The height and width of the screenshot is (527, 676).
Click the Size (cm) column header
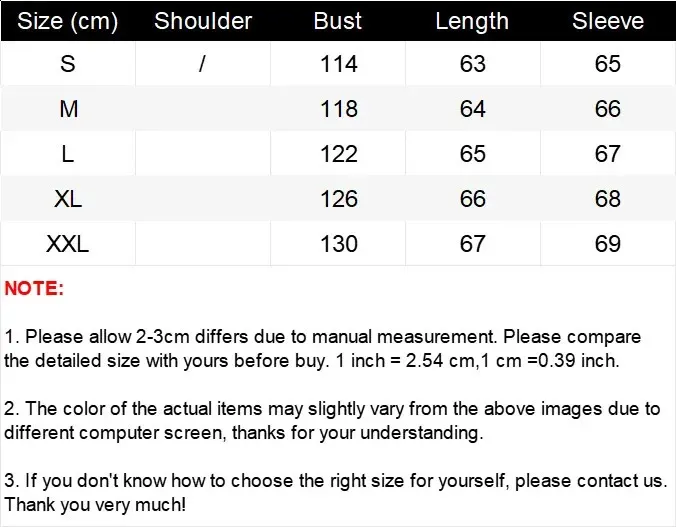[x=68, y=21]
